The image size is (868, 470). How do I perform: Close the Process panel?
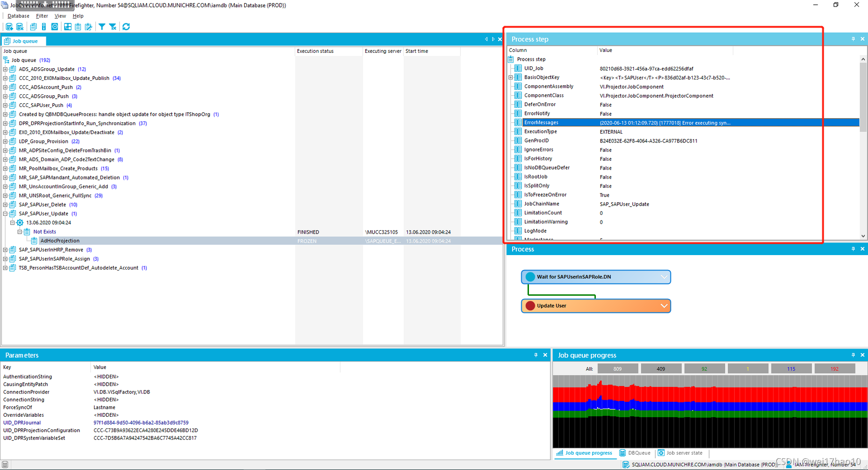(x=863, y=249)
